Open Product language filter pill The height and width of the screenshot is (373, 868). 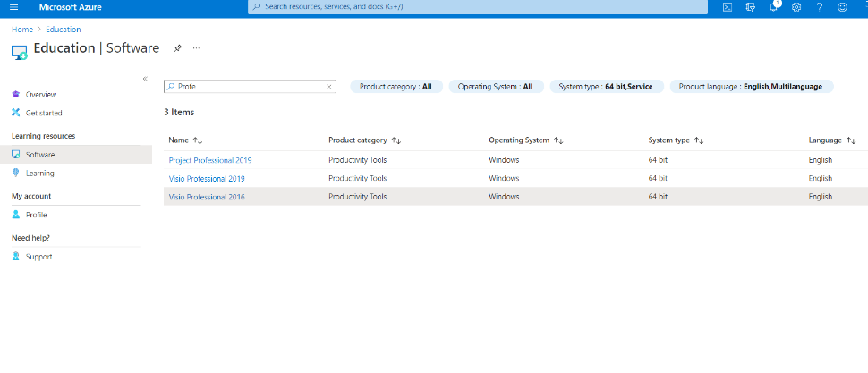751,87
